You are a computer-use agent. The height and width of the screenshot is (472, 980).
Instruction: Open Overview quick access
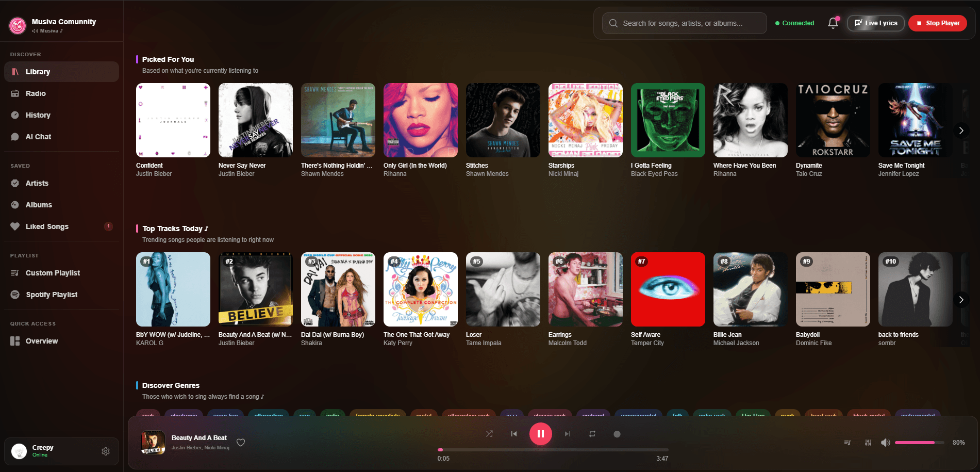[x=61, y=341]
